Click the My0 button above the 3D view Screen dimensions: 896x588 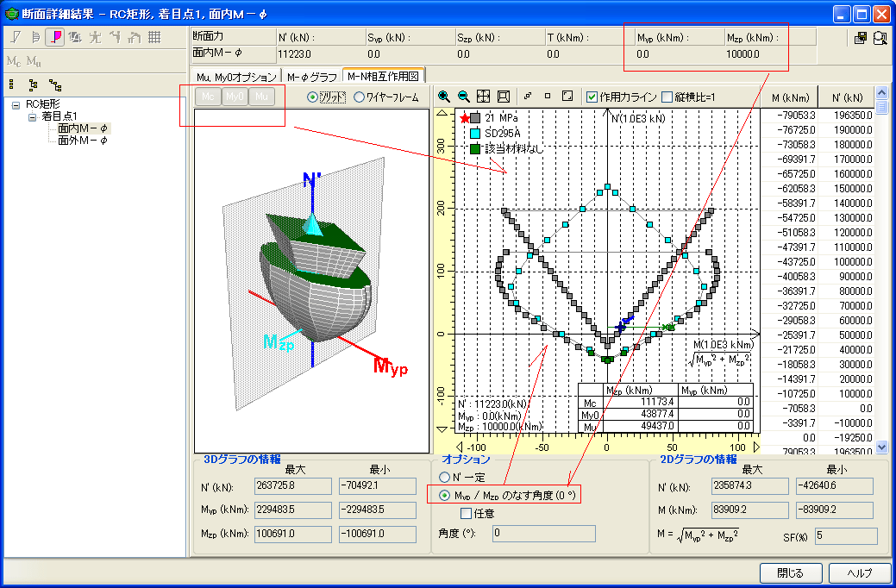[235, 97]
